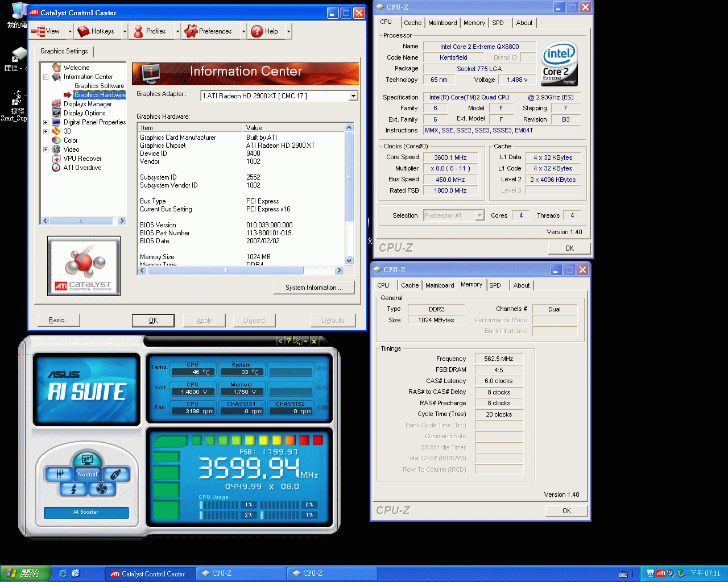Click the right arrow beside Temp readings

(325, 369)
